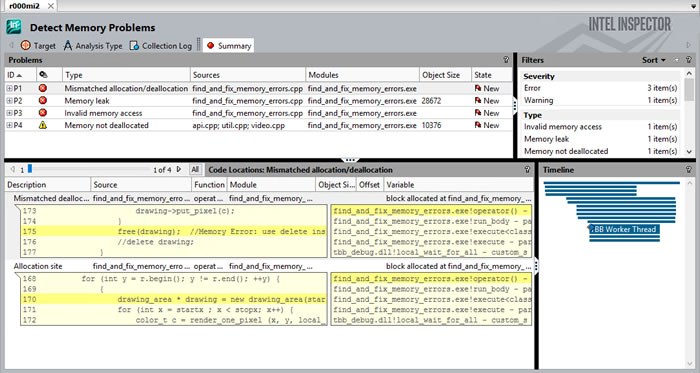Expand problem P2 row

(9, 101)
